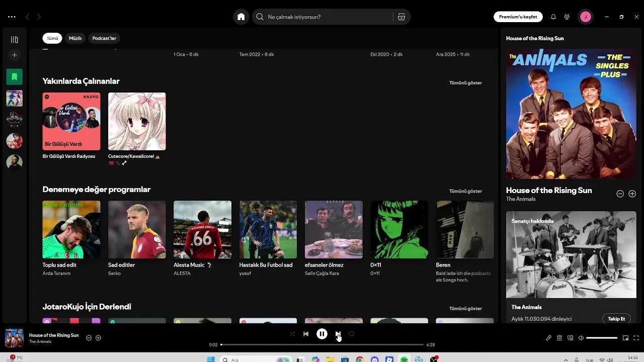Expand Your Library sidebar icon
The height and width of the screenshot is (362, 644).
coord(15,40)
